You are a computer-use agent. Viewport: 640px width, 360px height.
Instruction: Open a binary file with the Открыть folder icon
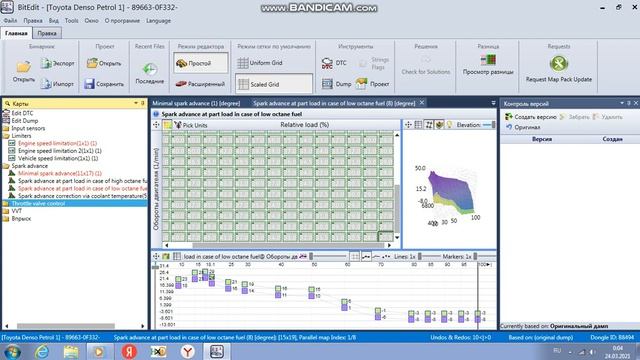pyautogui.click(x=23, y=67)
